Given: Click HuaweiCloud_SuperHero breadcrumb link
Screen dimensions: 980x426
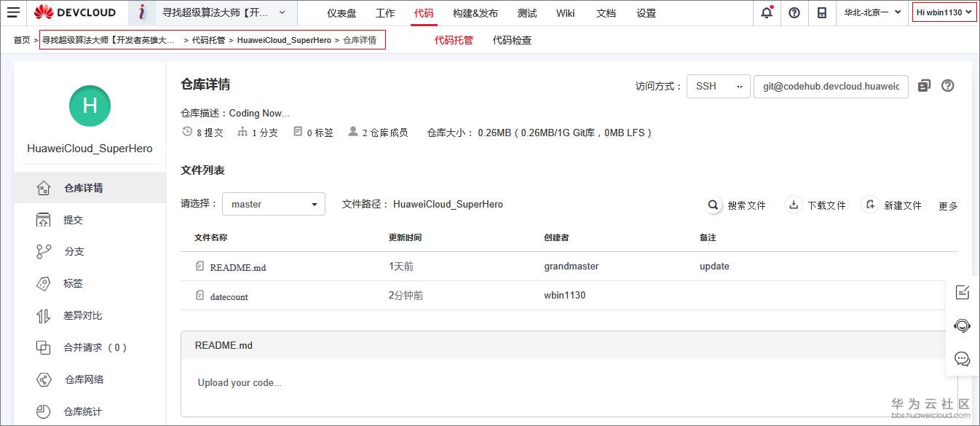Looking at the screenshot, I should [284, 40].
